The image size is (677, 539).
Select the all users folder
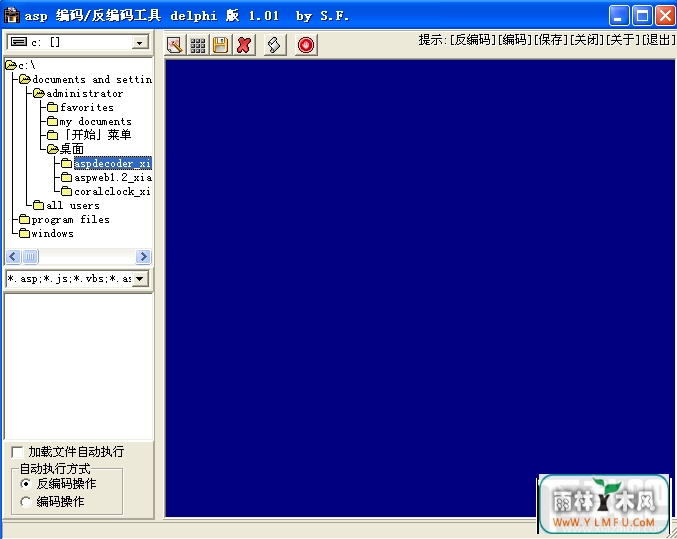(66, 205)
